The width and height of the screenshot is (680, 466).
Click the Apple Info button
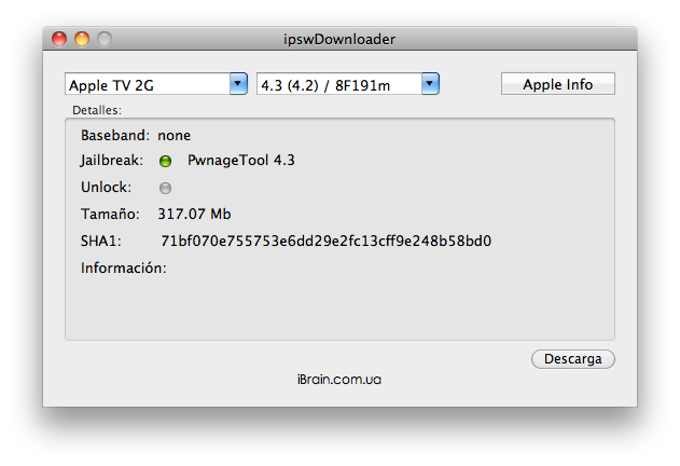(x=558, y=84)
